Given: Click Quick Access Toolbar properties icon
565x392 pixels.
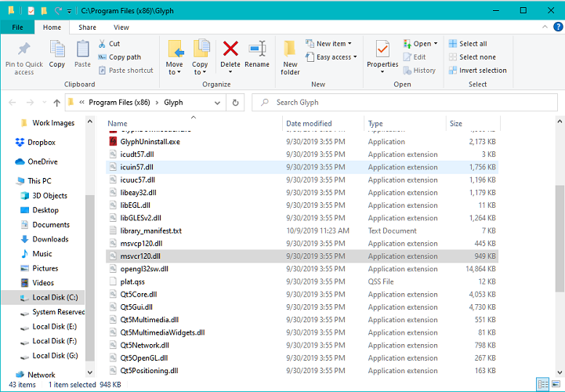Looking at the screenshot, I should 31,11.
